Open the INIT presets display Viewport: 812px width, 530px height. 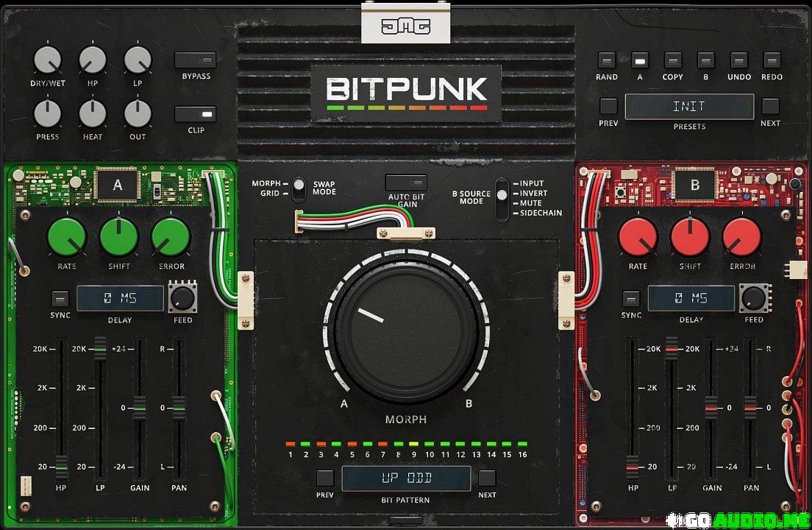coord(689,107)
